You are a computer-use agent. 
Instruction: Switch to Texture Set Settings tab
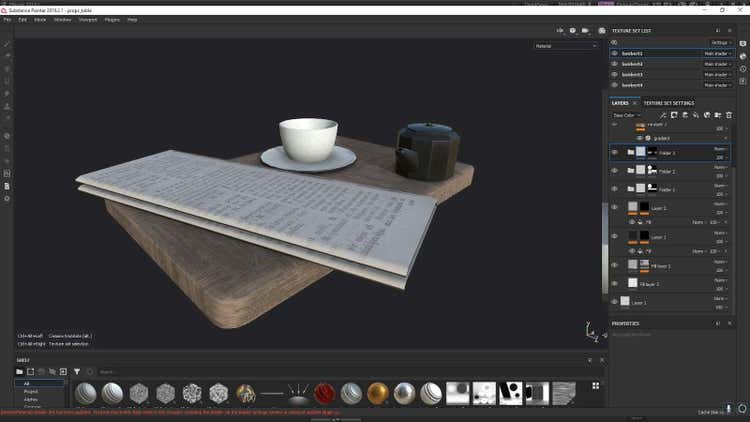point(669,103)
